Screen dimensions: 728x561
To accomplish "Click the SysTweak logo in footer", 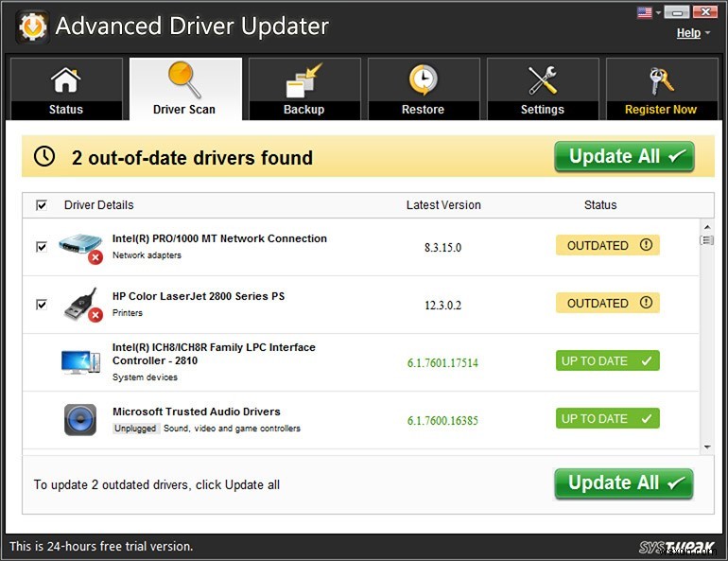I will (677, 548).
